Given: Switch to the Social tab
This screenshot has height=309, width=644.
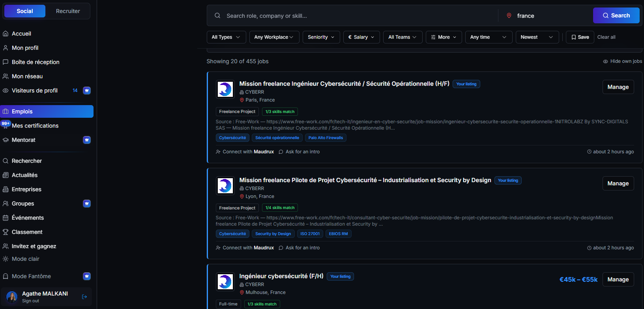Looking at the screenshot, I should tap(25, 11).
